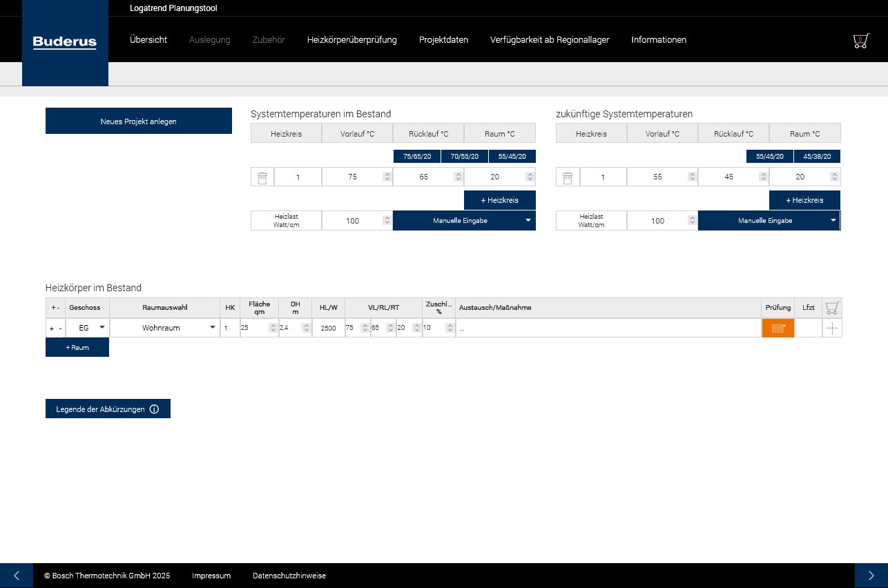Open the Geschoss EG dropdown
Image resolution: width=888 pixels, height=588 pixels.
[x=88, y=328]
